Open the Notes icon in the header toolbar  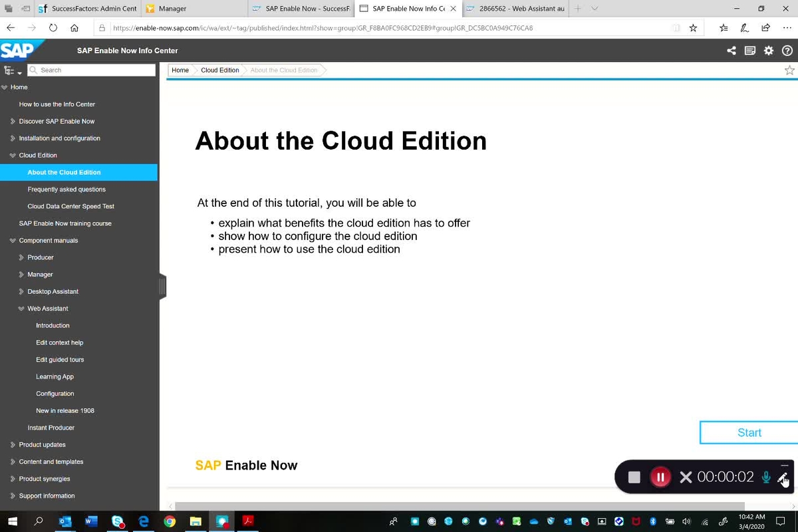point(749,50)
